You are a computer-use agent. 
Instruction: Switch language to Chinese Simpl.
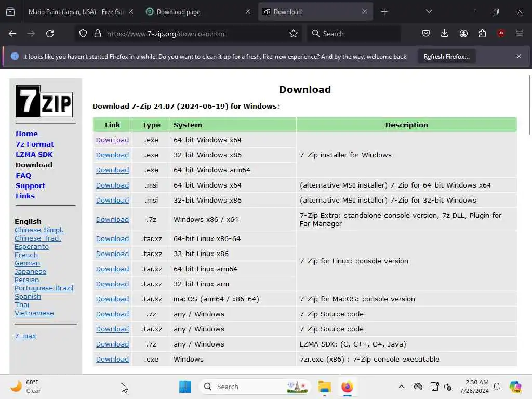tap(39, 230)
